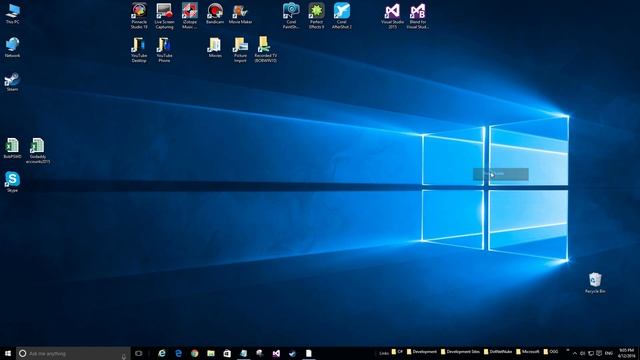This screenshot has width=640, height=360.
Task: Launch Internet Explorer from the taskbar
Action: [162, 353]
